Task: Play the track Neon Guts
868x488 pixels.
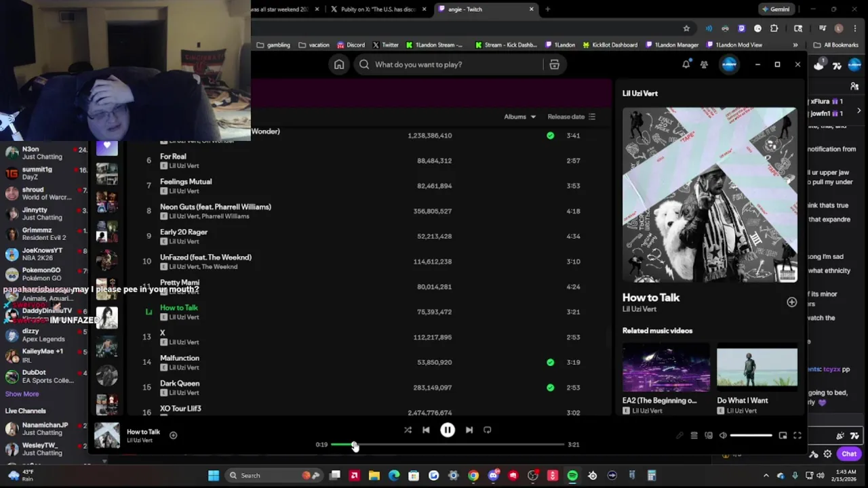Action: pyautogui.click(x=216, y=207)
